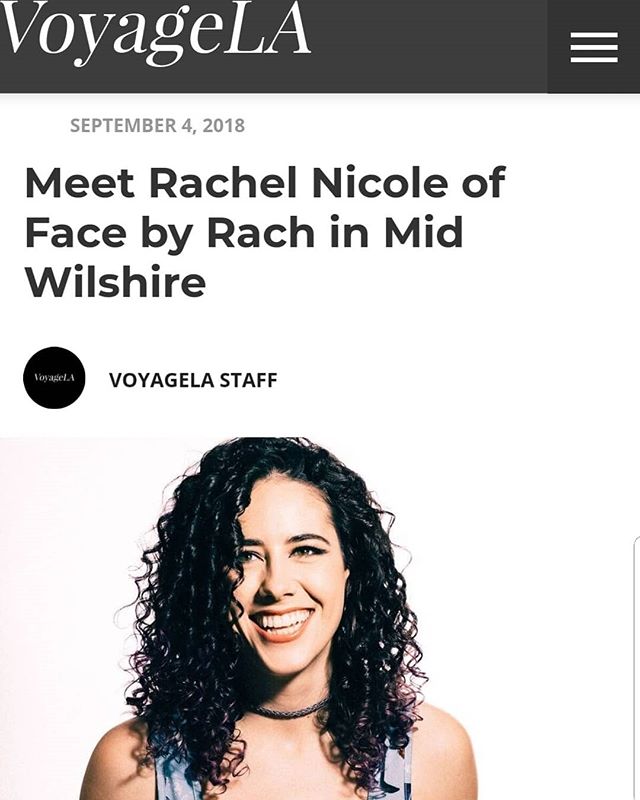Open the round VoyageLA author avatar

pos(54,378)
